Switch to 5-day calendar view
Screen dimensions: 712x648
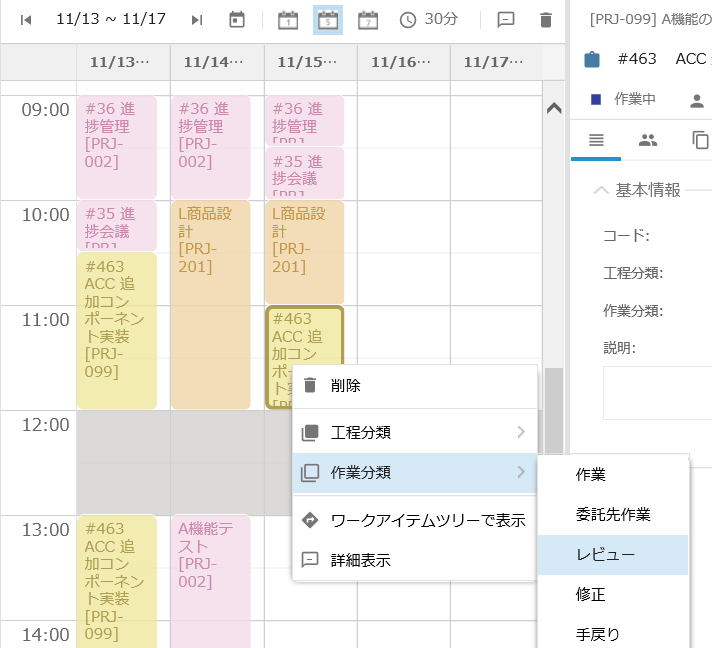pyautogui.click(x=328, y=20)
